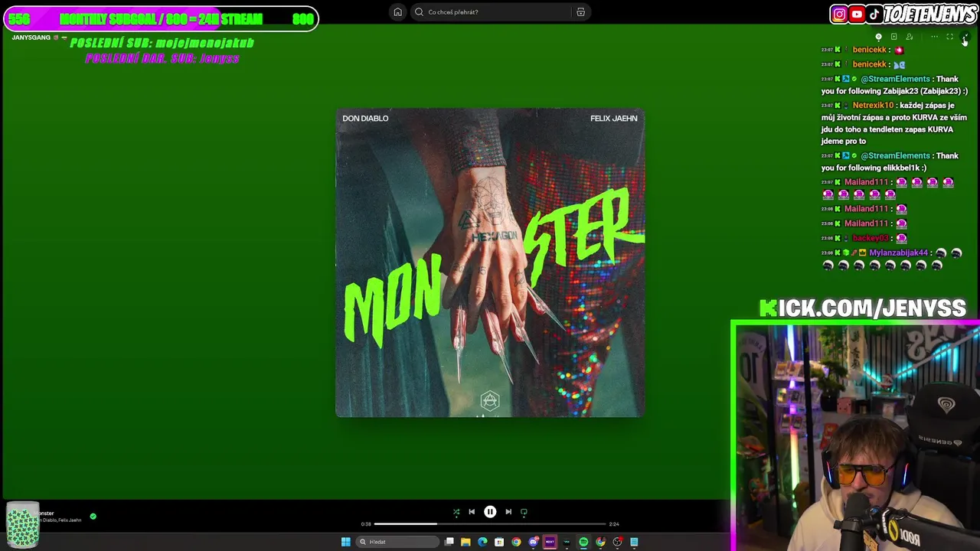Click the green saved-to-library checkmark

coord(93,517)
